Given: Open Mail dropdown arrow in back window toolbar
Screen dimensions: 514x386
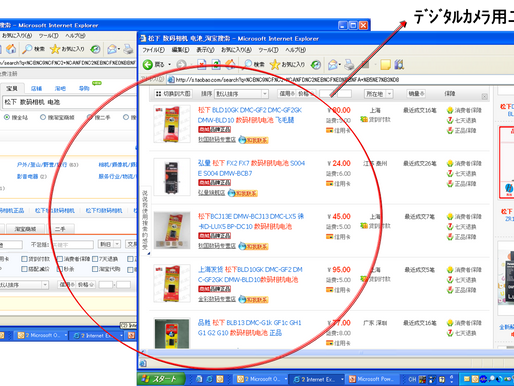Looking at the screenshot, I should (x=119, y=49).
